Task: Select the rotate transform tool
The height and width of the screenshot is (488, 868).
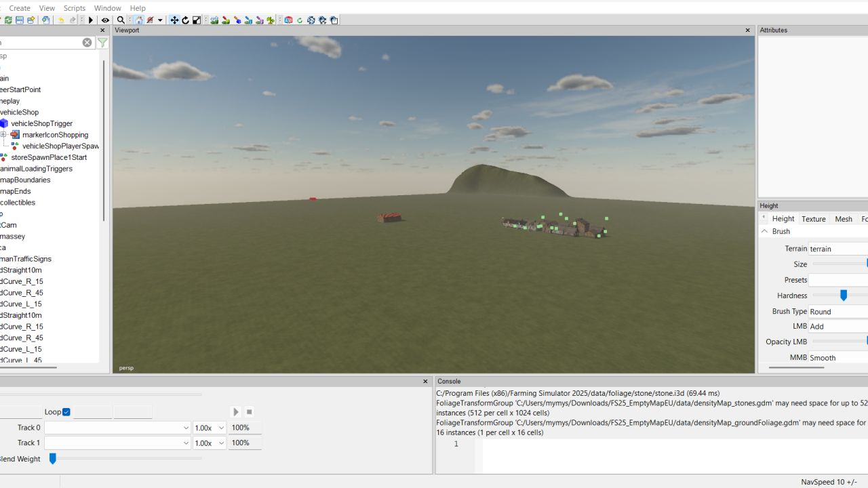Action: click(185, 20)
